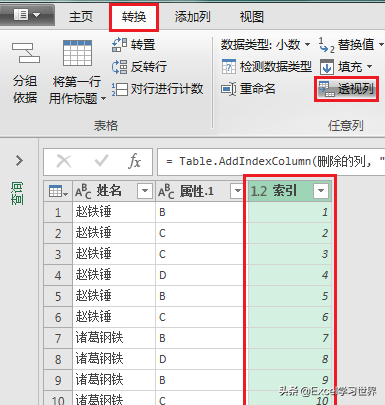Click the 属性.1 value B in row 1
The width and height of the screenshot is (385, 405).
199,212
